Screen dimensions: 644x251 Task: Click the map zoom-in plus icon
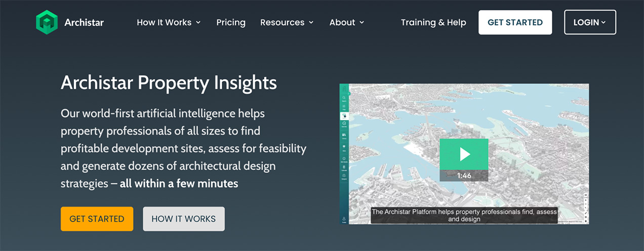point(586,201)
